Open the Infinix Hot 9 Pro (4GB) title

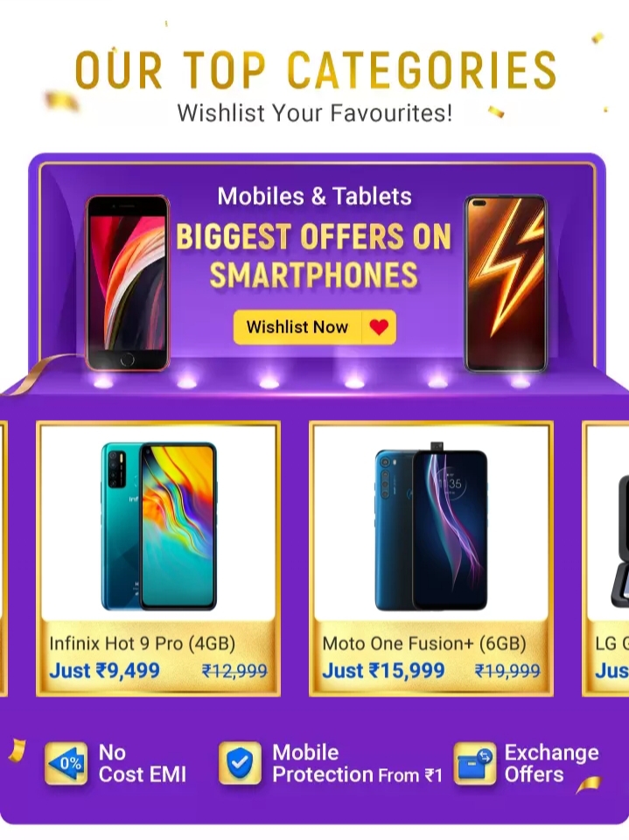[x=142, y=643]
